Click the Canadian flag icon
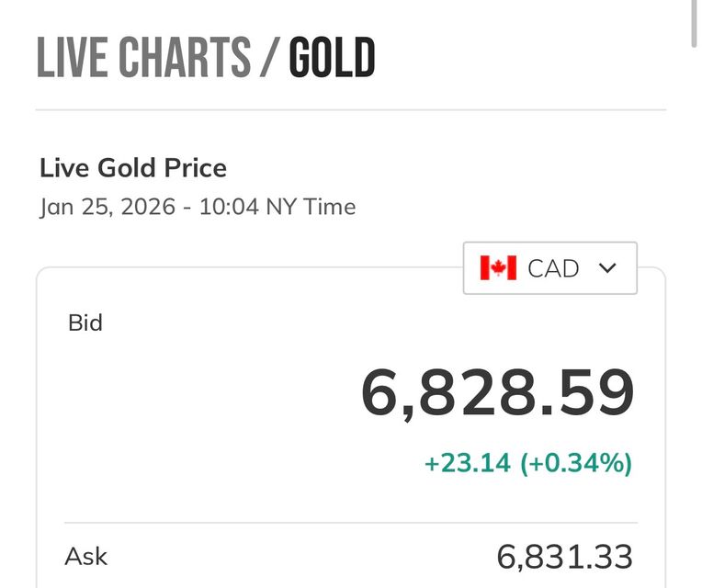 pyautogui.click(x=498, y=268)
